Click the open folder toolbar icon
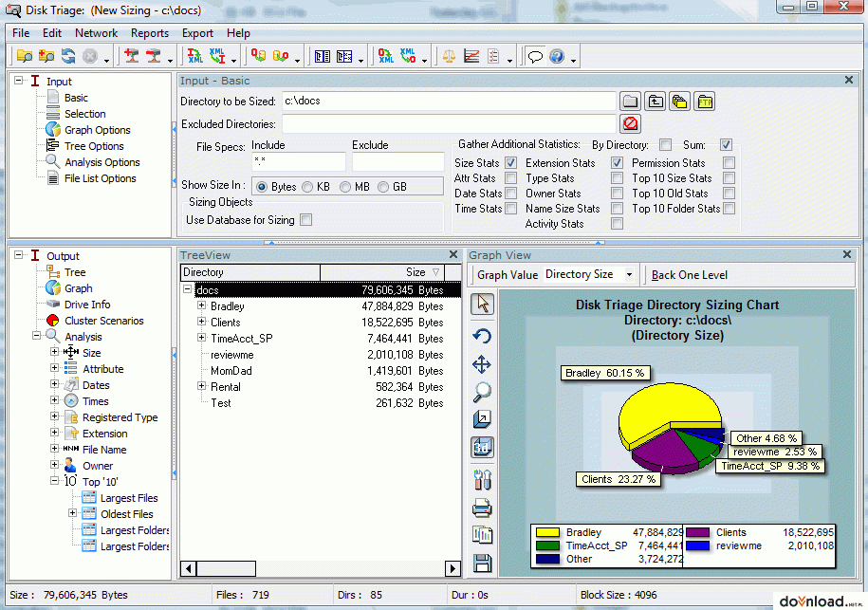This screenshot has height=610, width=868. tap(25, 56)
